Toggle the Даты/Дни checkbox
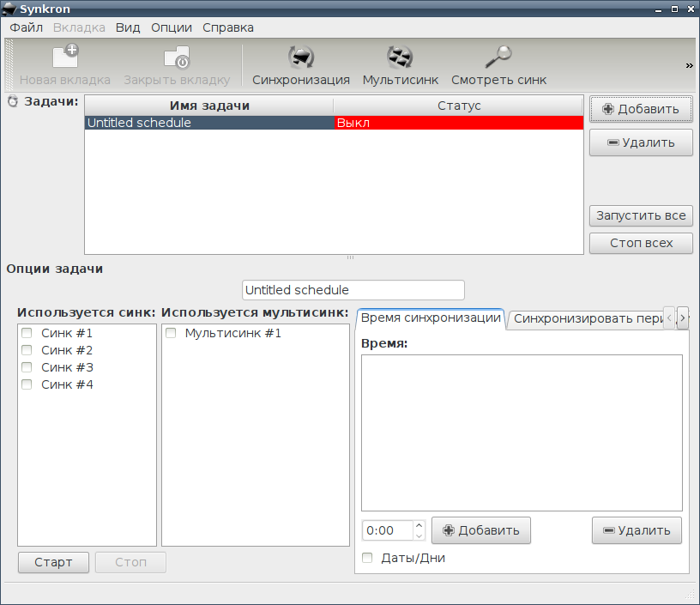The width and height of the screenshot is (700, 605). 367,558
